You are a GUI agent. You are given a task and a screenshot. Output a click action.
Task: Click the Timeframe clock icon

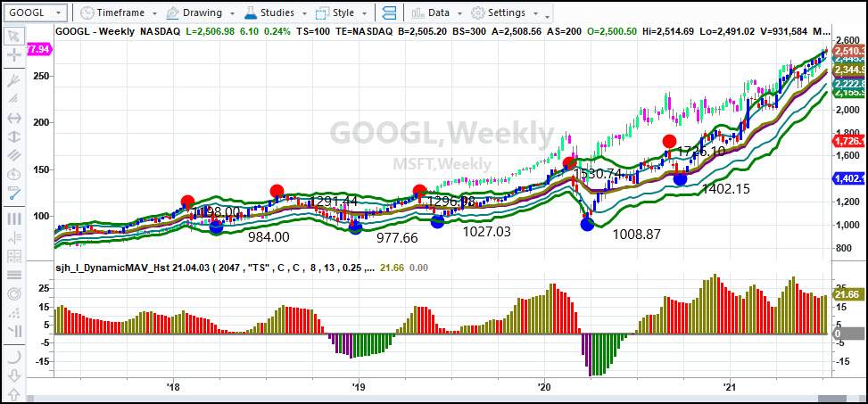click(x=87, y=12)
